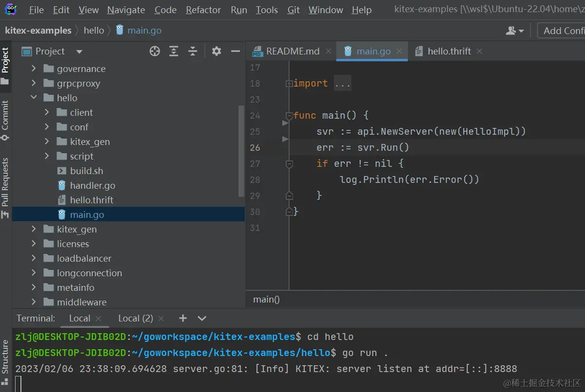Expand the loadbalancer folder
This screenshot has width=585, height=392.
[x=34, y=258]
